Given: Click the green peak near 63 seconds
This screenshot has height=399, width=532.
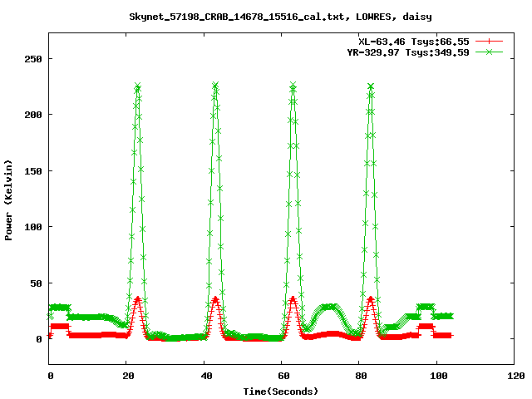Looking at the screenshot, I should pos(293,85).
